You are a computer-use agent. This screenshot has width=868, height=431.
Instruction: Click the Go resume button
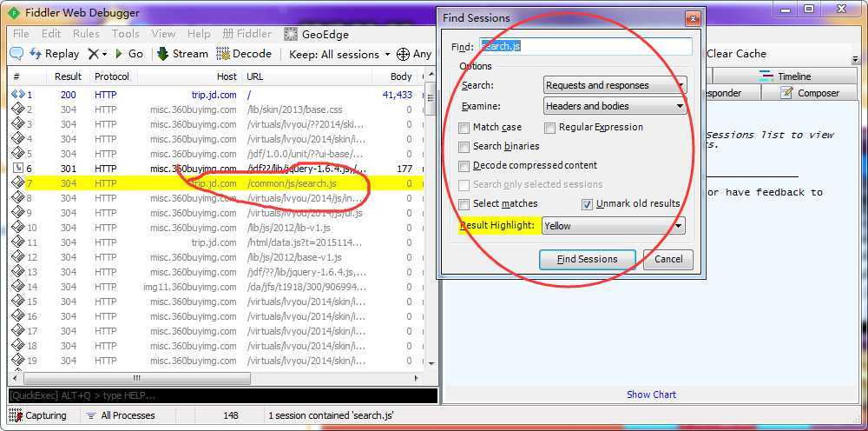click(129, 54)
